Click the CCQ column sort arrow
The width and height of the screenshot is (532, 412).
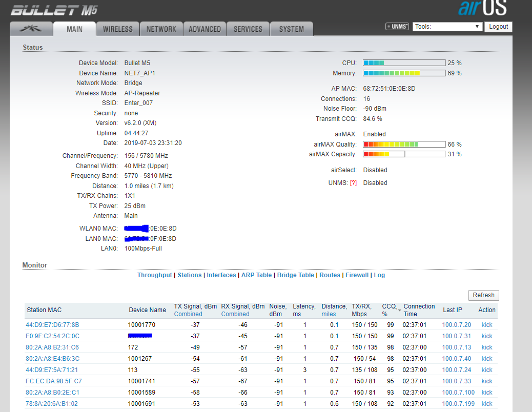coord(399,310)
